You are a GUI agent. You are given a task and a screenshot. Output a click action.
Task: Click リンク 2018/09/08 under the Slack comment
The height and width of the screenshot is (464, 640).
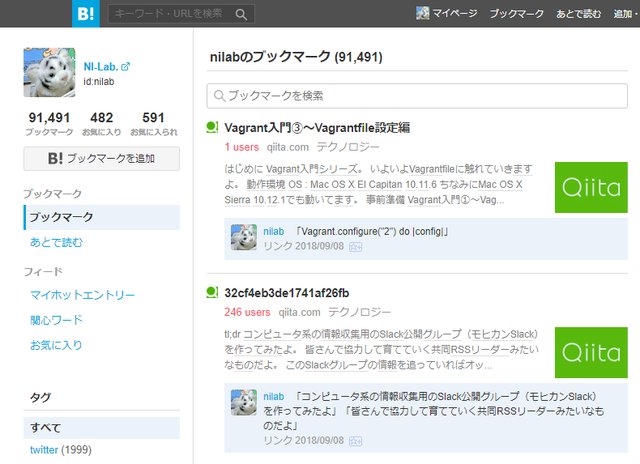click(x=304, y=440)
